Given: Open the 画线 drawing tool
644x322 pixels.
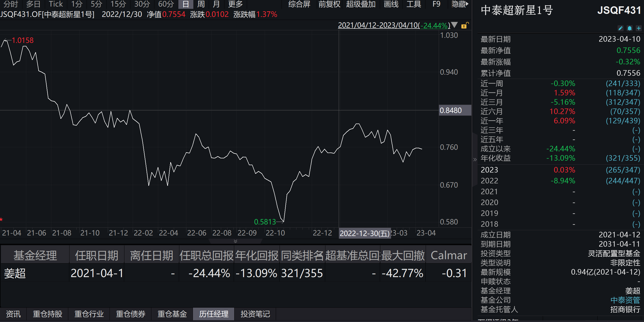Looking at the screenshot, I should point(391,4).
